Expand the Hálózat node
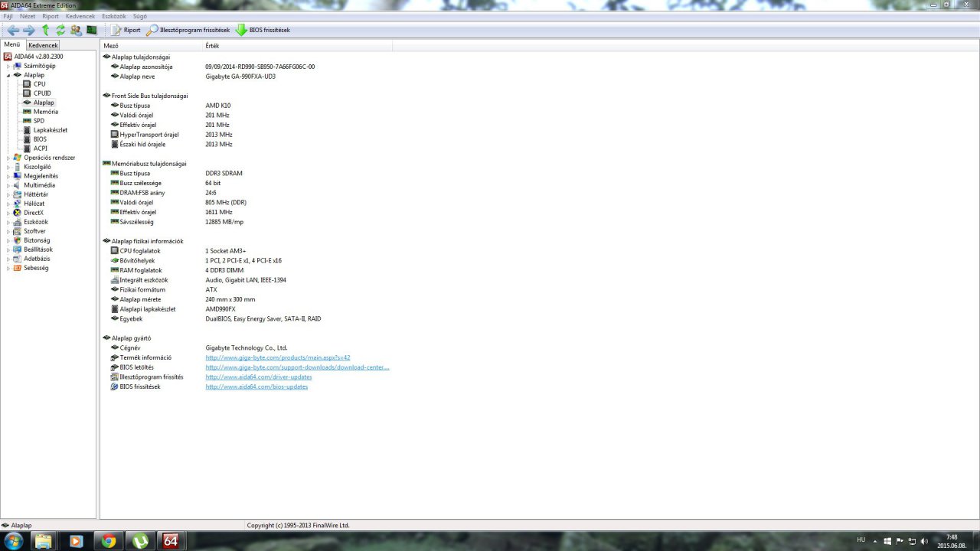Viewport: 980px width, 551px height. pyautogui.click(x=8, y=204)
